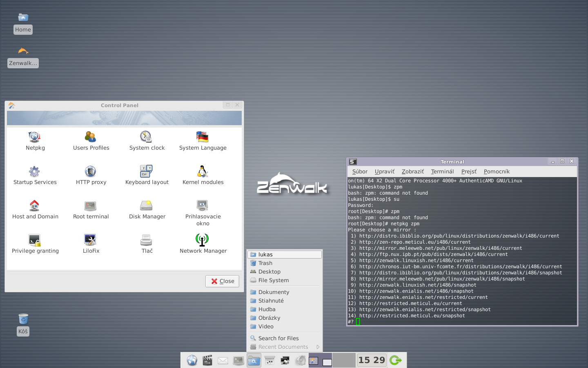Choose Search for Files menu entry
The image size is (588, 368).
[278, 338]
